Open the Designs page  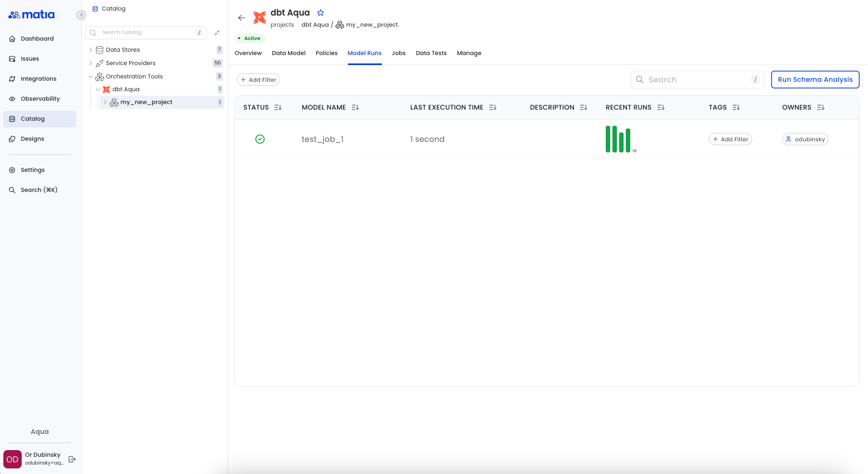[x=40, y=139]
